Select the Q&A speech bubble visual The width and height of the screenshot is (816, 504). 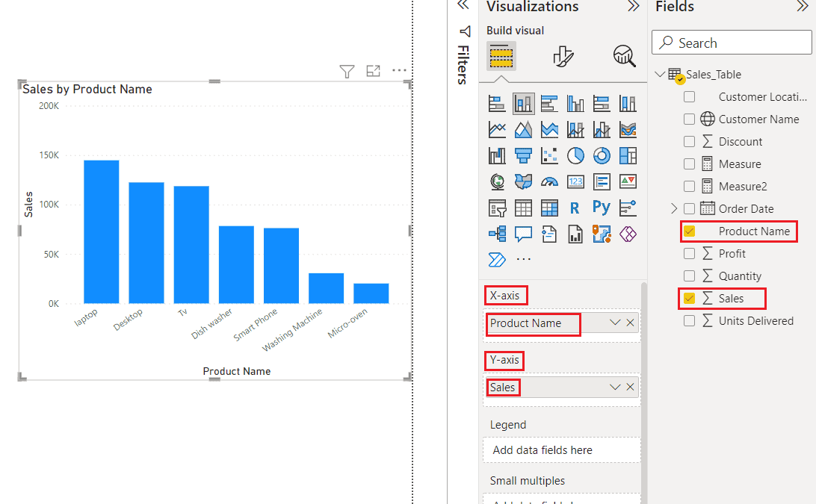click(523, 234)
